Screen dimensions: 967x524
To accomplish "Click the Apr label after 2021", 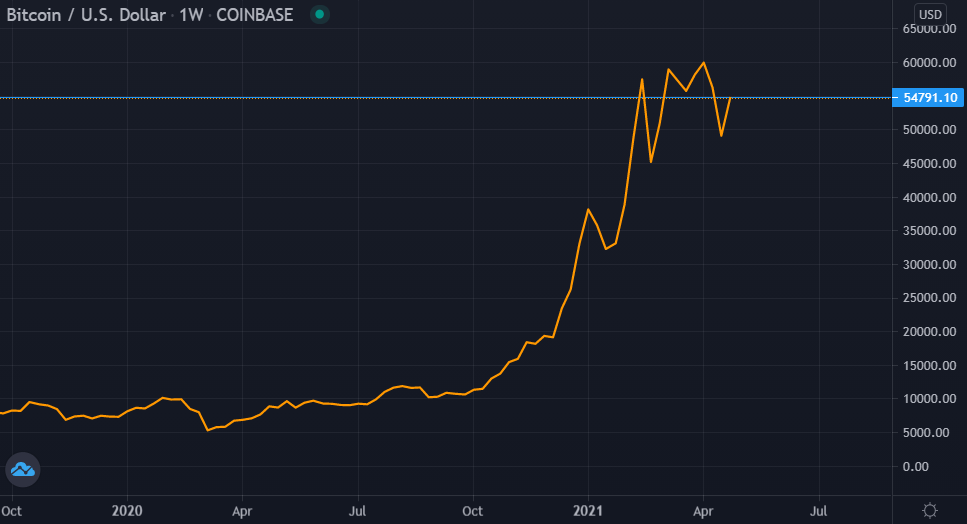I will (x=703, y=511).
